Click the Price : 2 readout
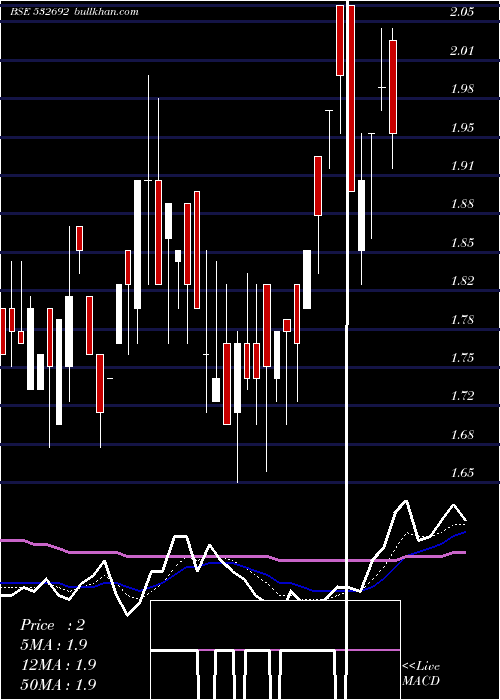The image size is (500, 700). pyautogui.click(x=52, y=625)
